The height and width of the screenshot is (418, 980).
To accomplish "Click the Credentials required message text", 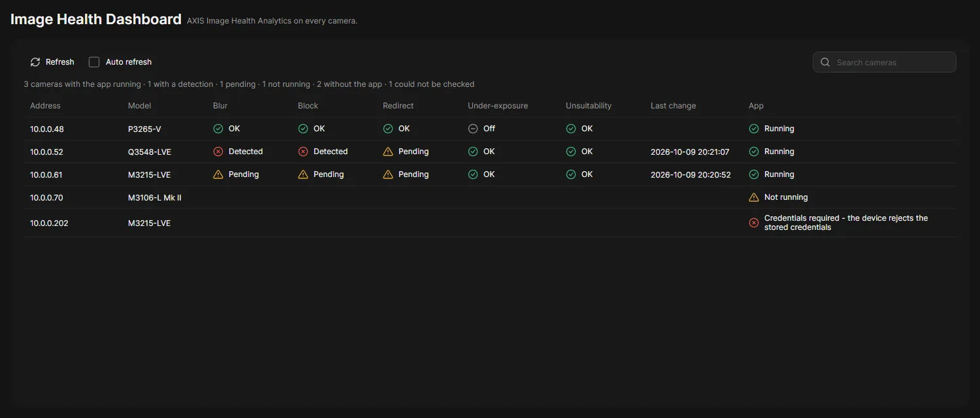I will tap(846, 223).
